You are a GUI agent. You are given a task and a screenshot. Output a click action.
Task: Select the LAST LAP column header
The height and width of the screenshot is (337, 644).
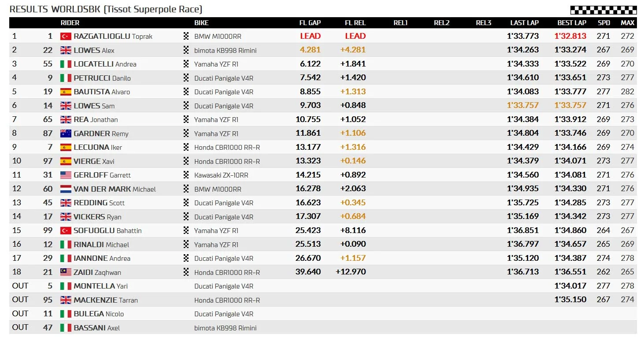(525, 23)
